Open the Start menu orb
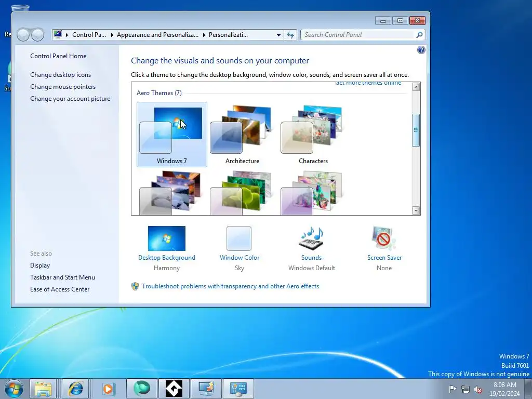This screenshot has height=399, width=532. 14,389
